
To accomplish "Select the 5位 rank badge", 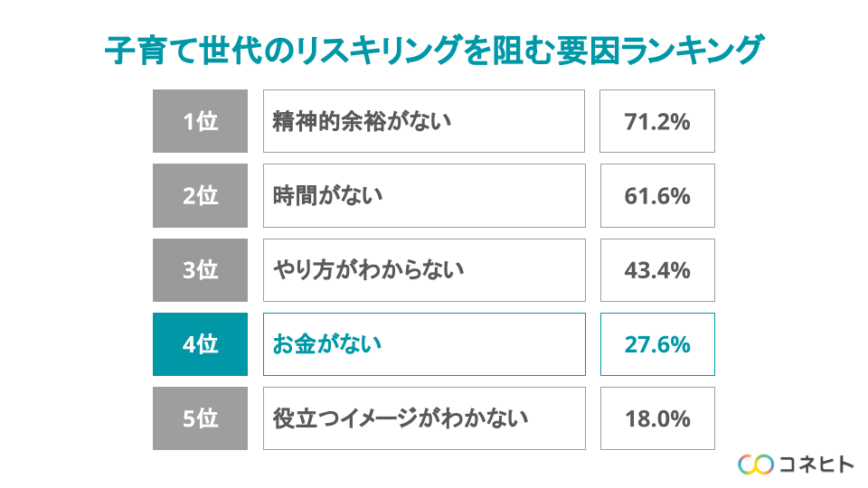I will 200,418.
